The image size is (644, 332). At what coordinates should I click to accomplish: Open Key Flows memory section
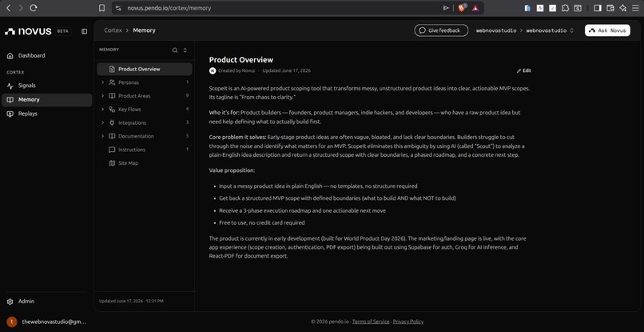(145, 110)
